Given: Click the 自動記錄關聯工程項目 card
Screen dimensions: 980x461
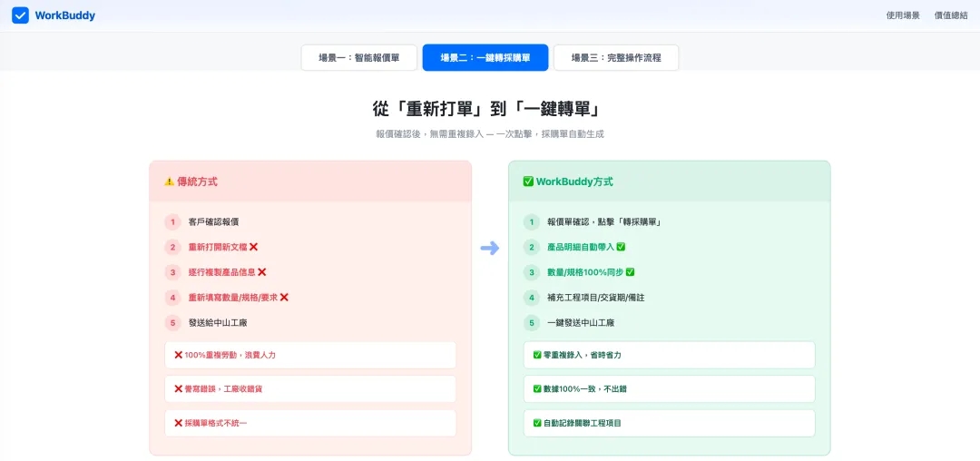Looking at the screenshot, I should (x=670, y=423).
